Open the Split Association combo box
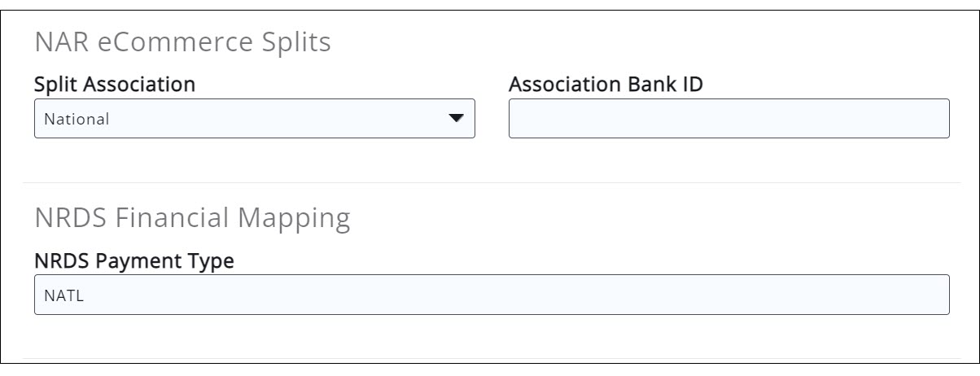 [254, 119]
